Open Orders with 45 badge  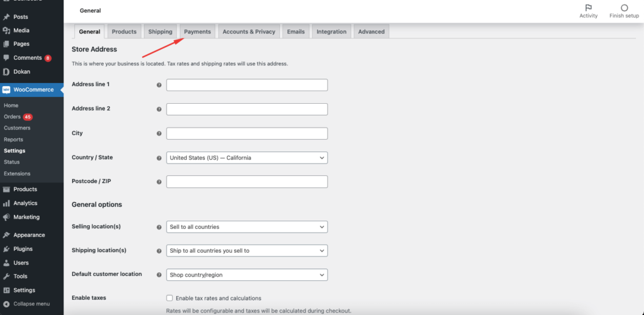[18, 117]
